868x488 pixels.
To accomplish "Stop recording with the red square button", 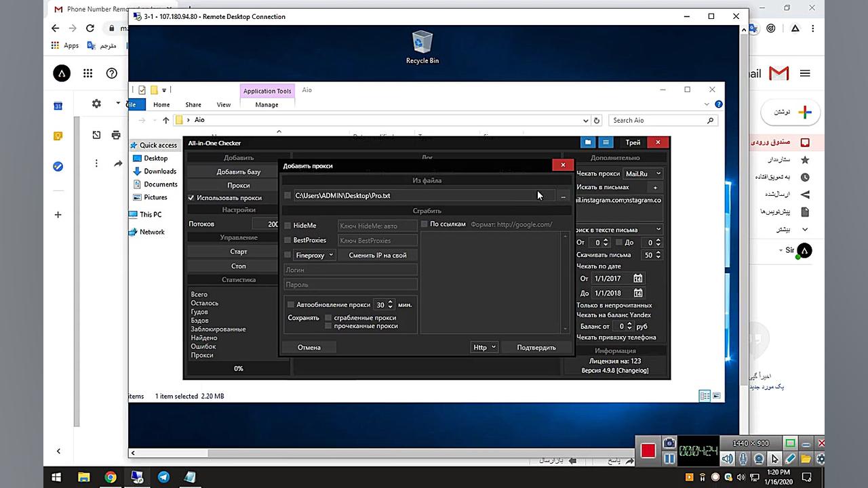I will coord(648,451).
